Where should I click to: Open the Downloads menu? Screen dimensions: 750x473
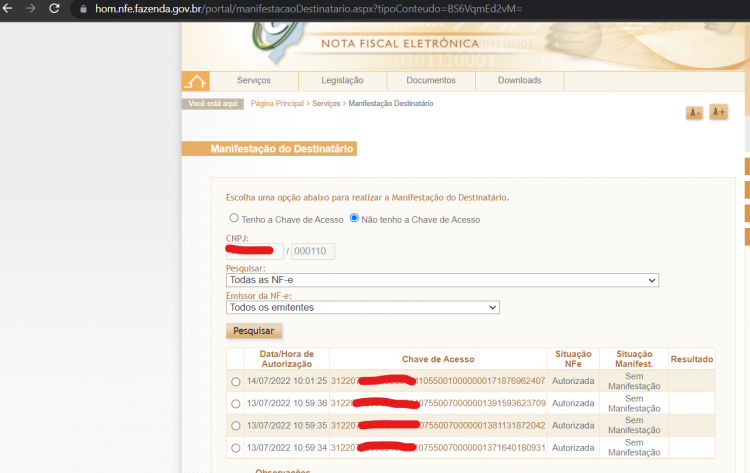click(x=519, y=80)
